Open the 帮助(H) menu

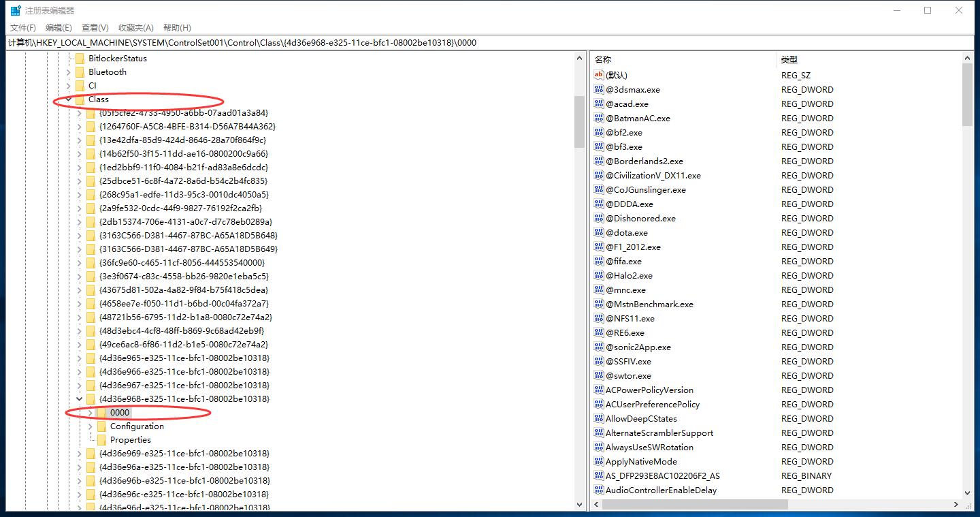click(x=177, y=28)
